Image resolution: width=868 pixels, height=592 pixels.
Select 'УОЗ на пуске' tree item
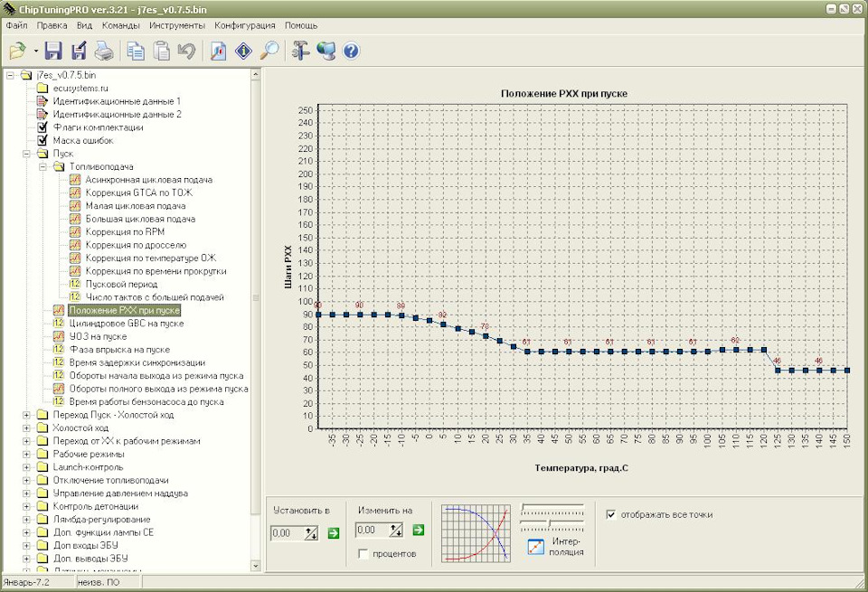[x=98, y=336]
